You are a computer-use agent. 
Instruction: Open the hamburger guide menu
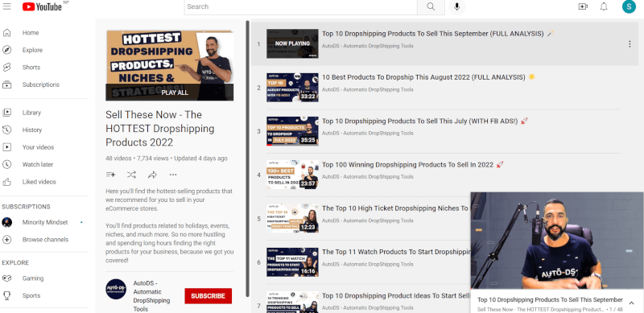click(x=7, y=6)
